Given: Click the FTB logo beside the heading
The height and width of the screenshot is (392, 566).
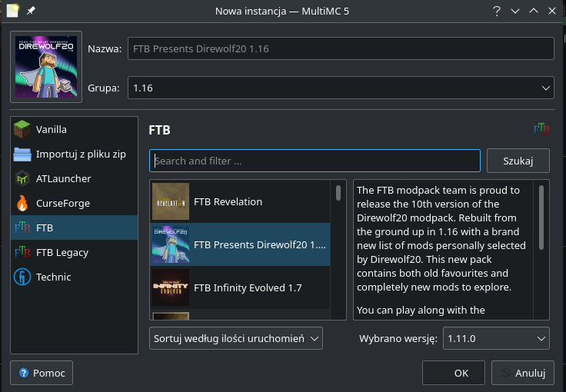Looking at the screenshot, I should click(x=541, y=129).
